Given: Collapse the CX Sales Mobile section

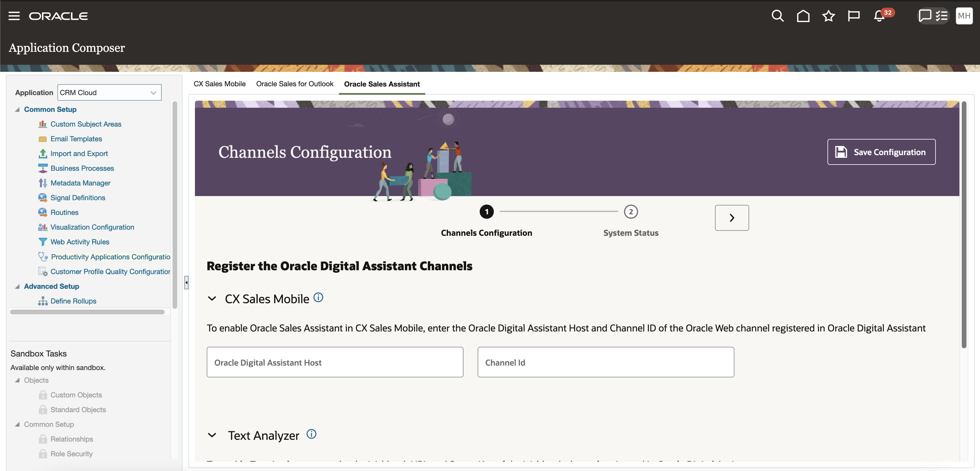Looking at the screenshot, I should click(x=212, y=299).
